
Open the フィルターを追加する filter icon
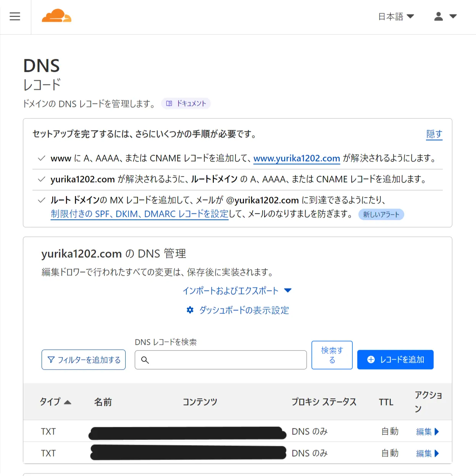(x=51, y=359)
